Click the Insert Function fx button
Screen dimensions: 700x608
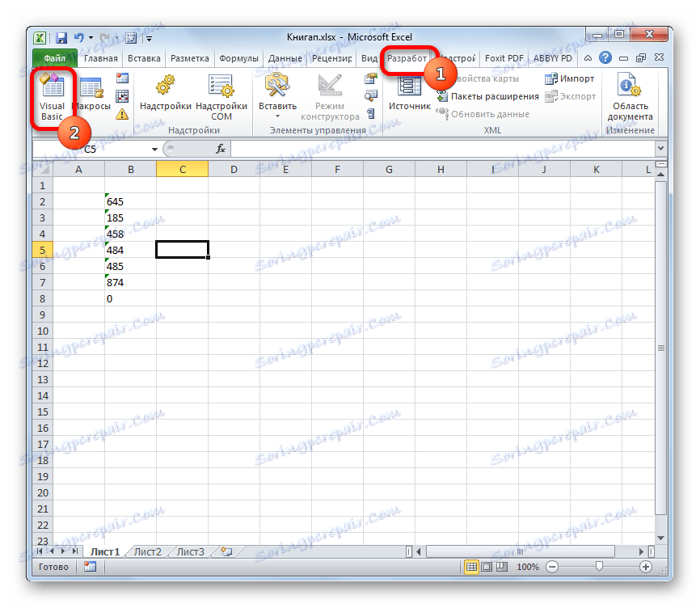(220, 149)
